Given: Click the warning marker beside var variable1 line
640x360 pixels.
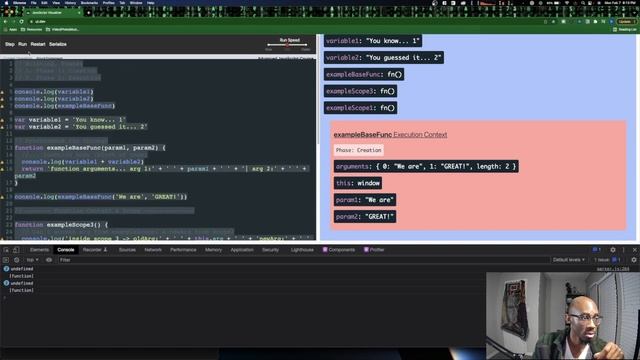Looking at the screenshot, I should (x=2, y=120).
